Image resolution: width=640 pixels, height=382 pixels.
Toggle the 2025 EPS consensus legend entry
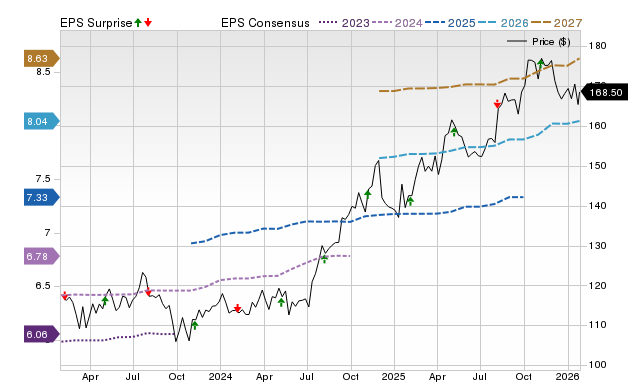point(450,23)
